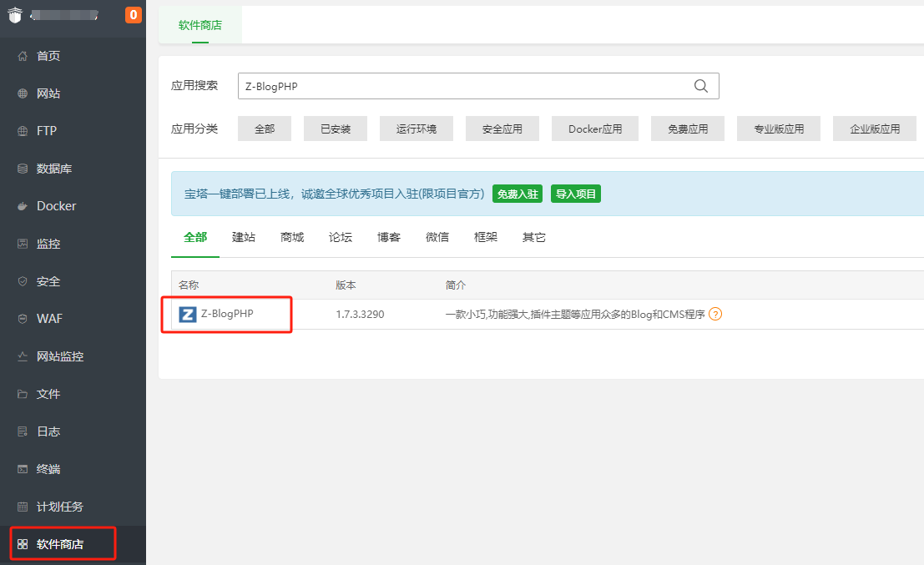Click the folder icon beside 文件

point(23,394)
